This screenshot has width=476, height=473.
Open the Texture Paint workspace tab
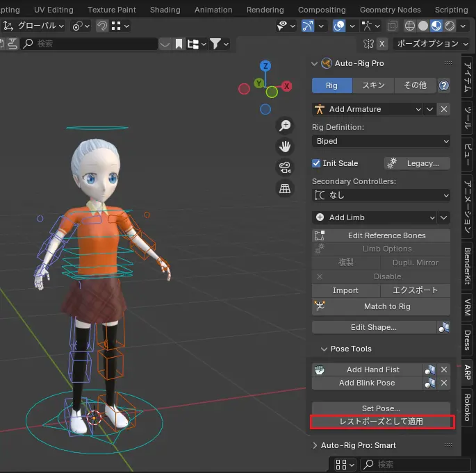pyautogui.click(x=112, y=10)
